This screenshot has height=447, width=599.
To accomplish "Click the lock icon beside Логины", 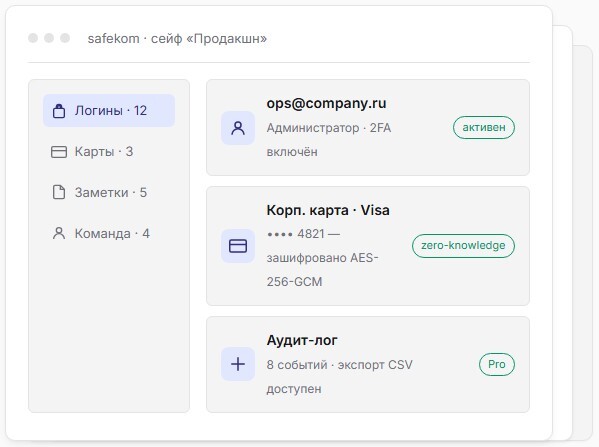I will (x=59, y=111).
